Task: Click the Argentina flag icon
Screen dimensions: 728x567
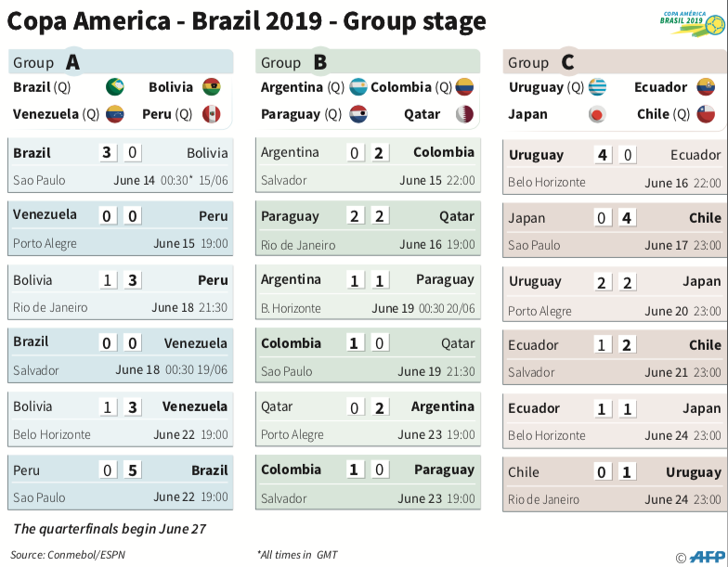Action: click(x=358, y=87)
